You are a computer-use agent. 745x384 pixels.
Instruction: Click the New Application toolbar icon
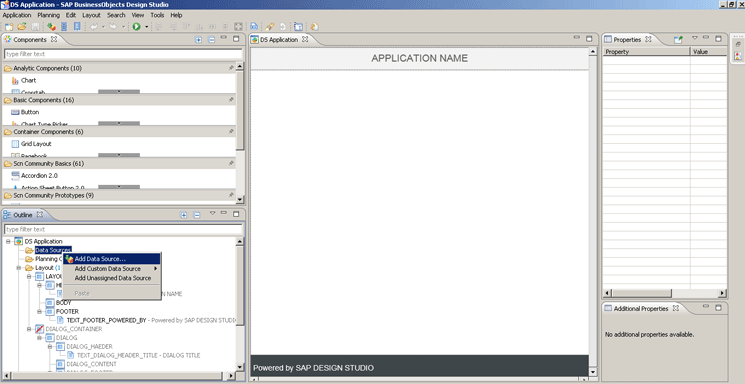tap(9, 27)
